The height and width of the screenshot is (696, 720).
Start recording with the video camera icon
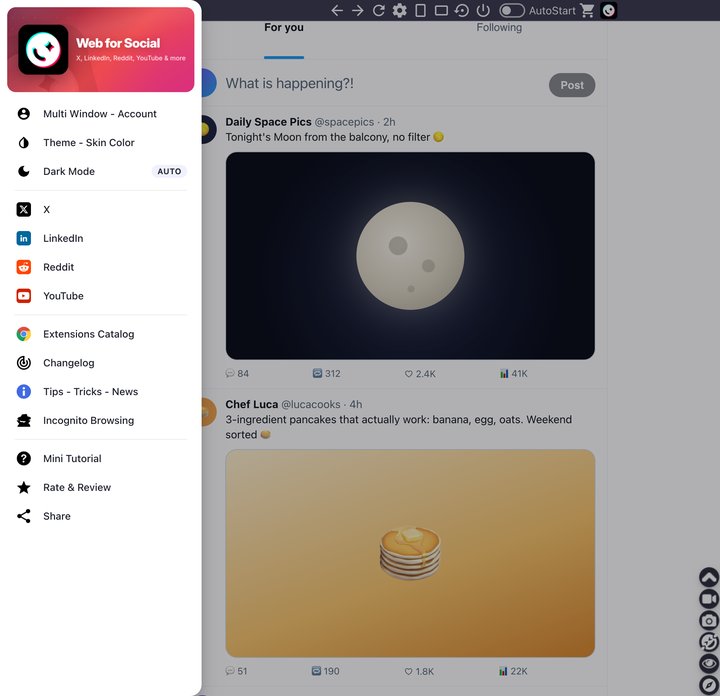[709, 599]
